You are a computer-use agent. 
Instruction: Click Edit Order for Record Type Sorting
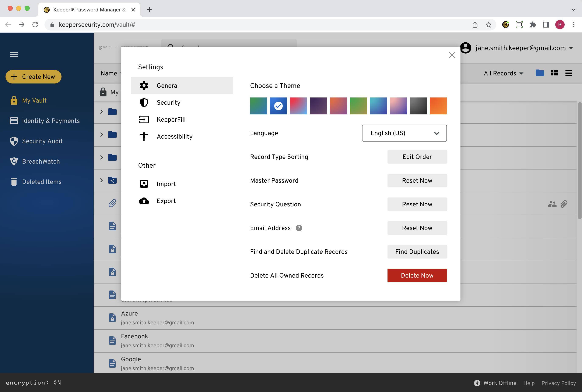click(417, 157)
